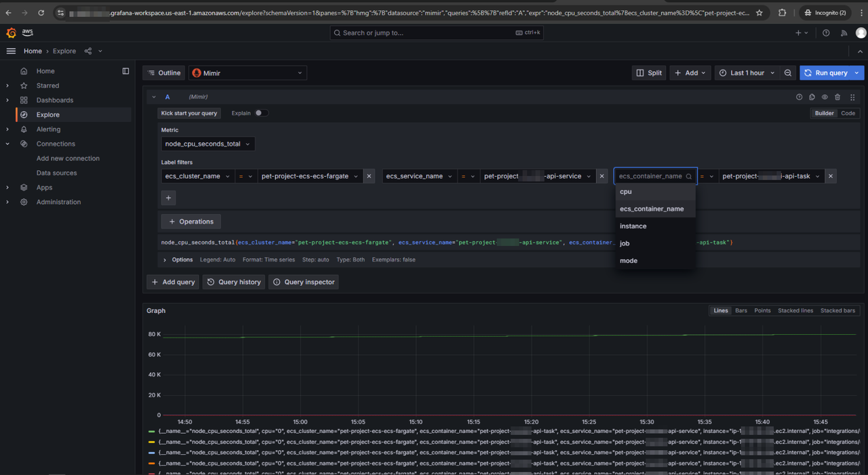Show query help for query A
Image resolution: width=868 pixels, height=475 pixels.
[x=800, y=97]
